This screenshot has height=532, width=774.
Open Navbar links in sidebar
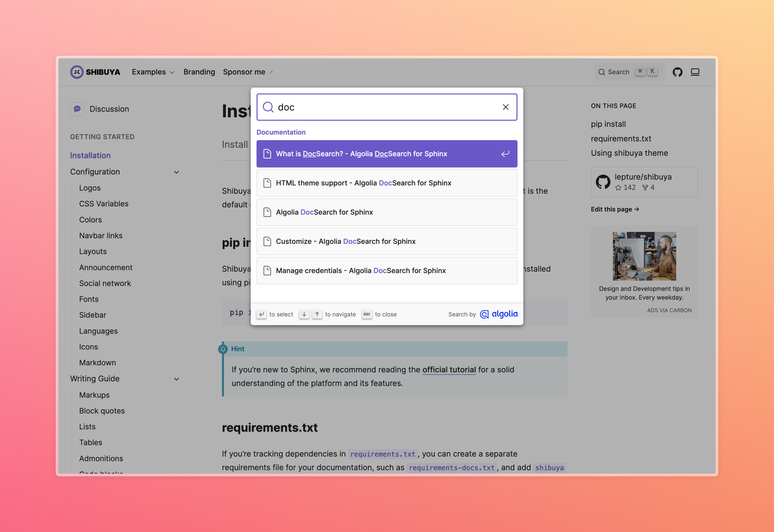tap(101, 236)
